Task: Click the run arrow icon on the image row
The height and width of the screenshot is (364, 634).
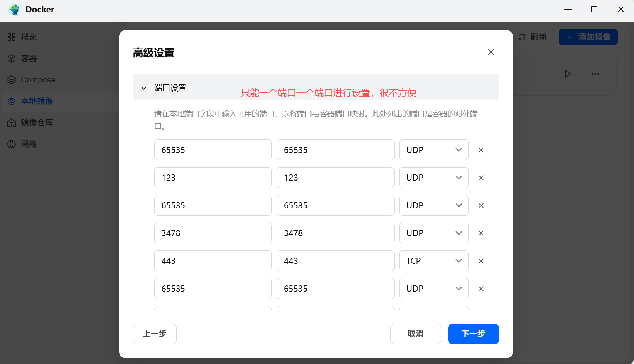Action: tap(568, 74)
